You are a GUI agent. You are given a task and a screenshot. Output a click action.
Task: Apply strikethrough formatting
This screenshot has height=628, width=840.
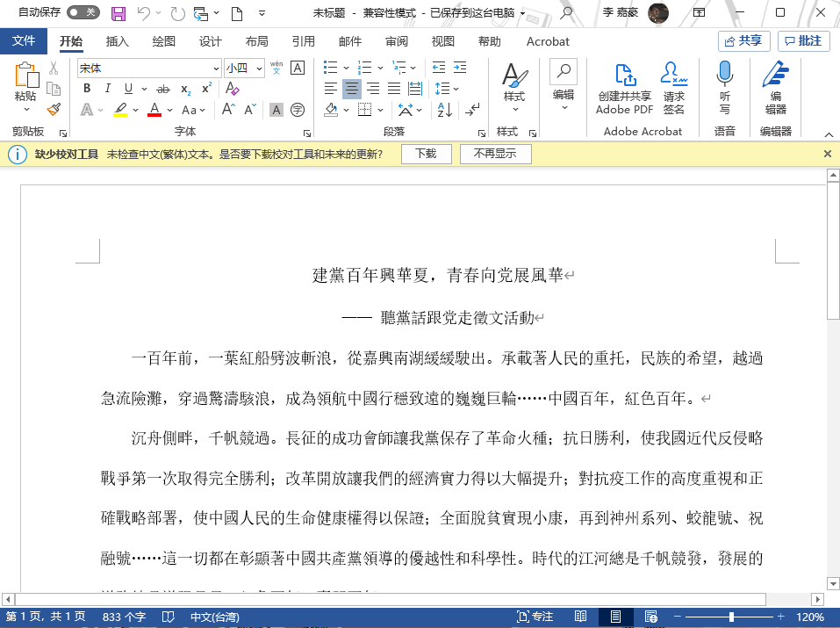tap(163, 89)
